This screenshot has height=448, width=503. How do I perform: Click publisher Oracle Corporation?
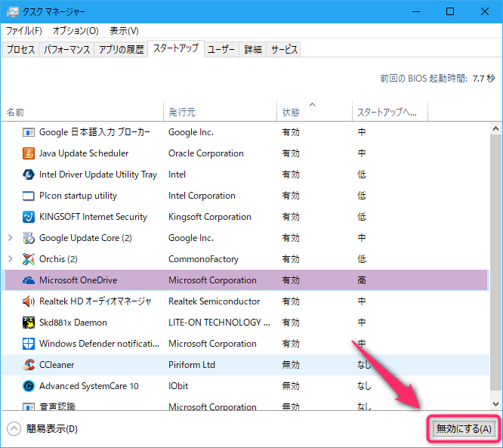click(206, 153)
